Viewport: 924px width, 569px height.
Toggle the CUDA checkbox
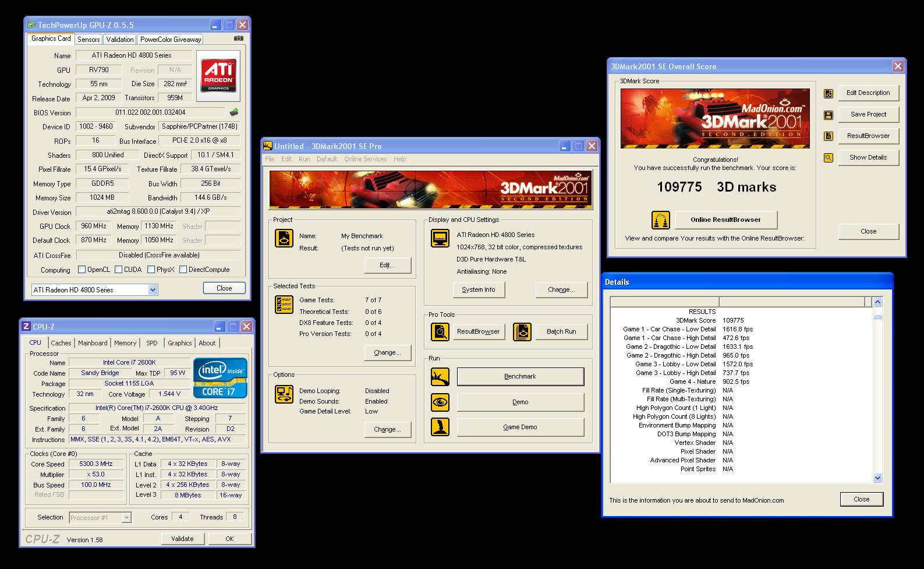tap(118, 270)
